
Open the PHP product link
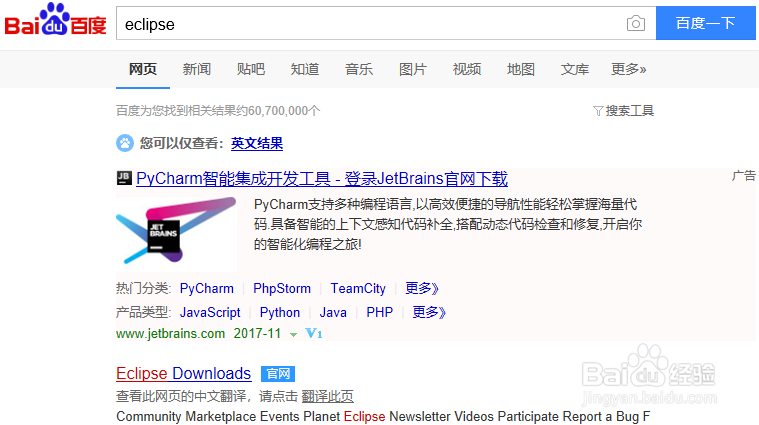[x=380, y=312]
